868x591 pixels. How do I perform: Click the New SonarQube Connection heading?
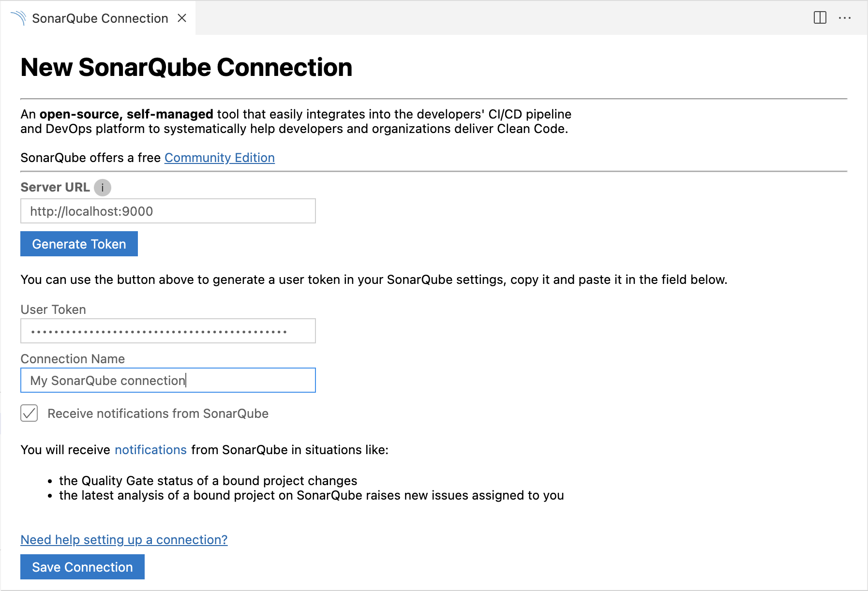click(x=186, y=67)
